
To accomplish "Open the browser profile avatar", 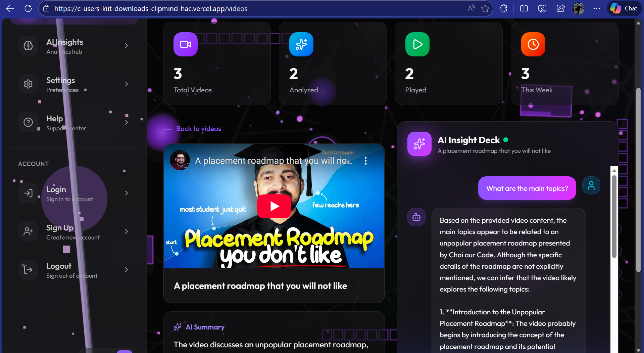I will (579, 8).
